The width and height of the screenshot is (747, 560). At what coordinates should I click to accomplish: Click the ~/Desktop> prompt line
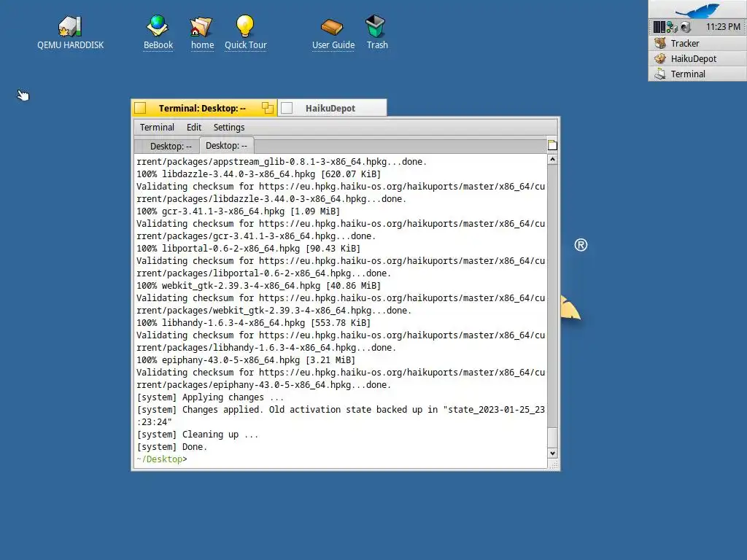coord(162,459)
